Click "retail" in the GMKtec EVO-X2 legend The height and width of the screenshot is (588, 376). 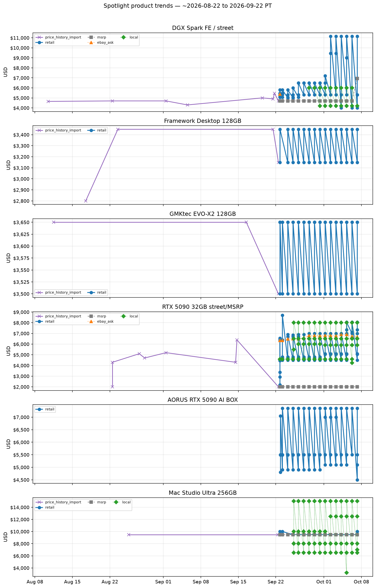[102, 293]
